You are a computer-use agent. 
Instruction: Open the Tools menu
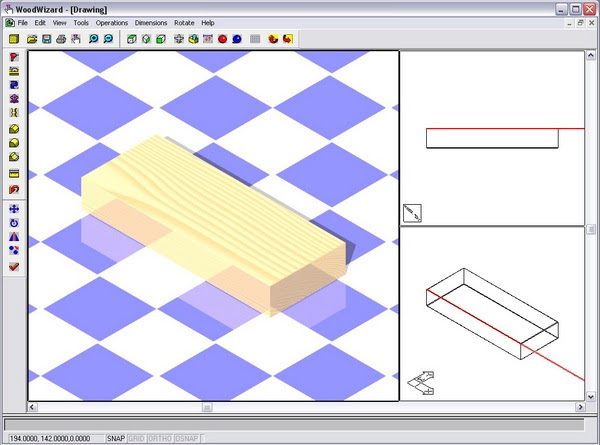(81, 23)
